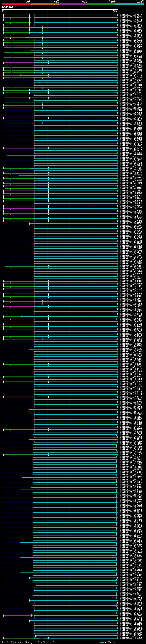
Task: Click hit label UniRef100_Q9LKH9
Action: [131, 316]
